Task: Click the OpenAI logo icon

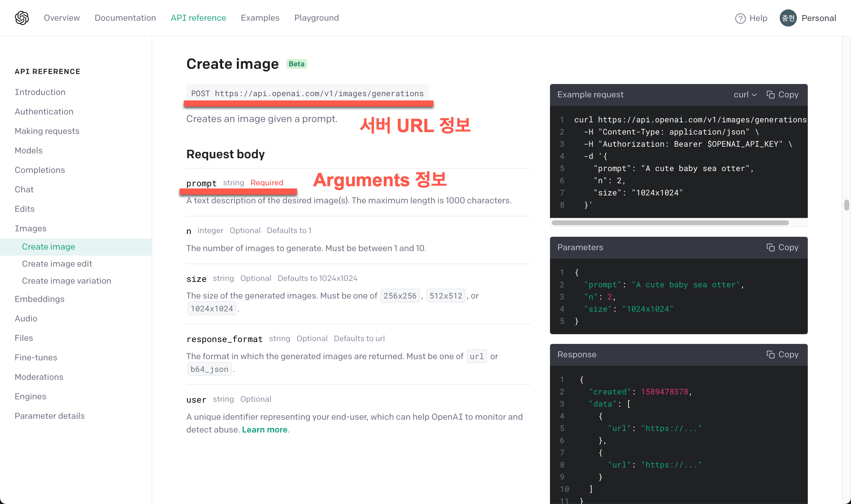Action: 22,18
